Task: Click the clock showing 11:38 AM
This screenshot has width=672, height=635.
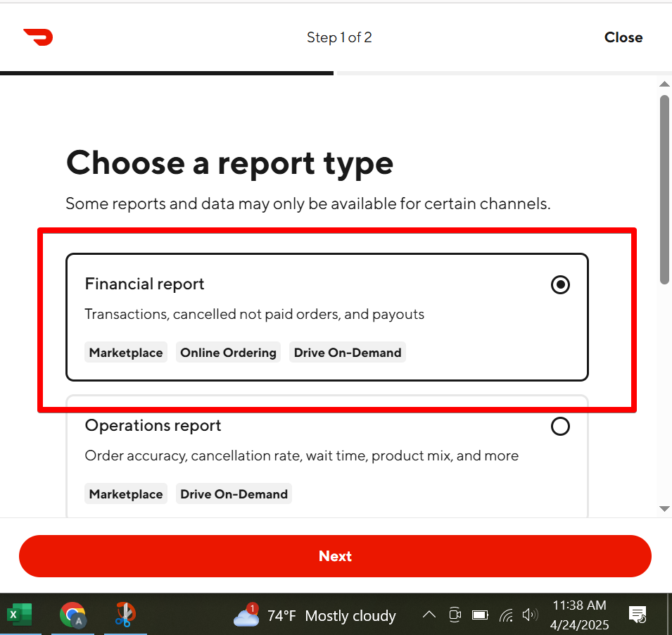Action: click(x=579, y=605)
